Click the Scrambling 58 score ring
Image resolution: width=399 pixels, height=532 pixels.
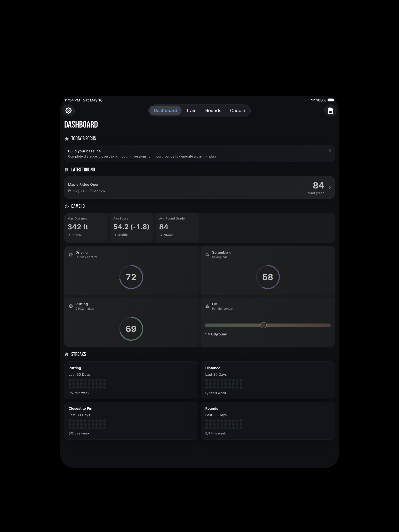click(x=268, y=277)
